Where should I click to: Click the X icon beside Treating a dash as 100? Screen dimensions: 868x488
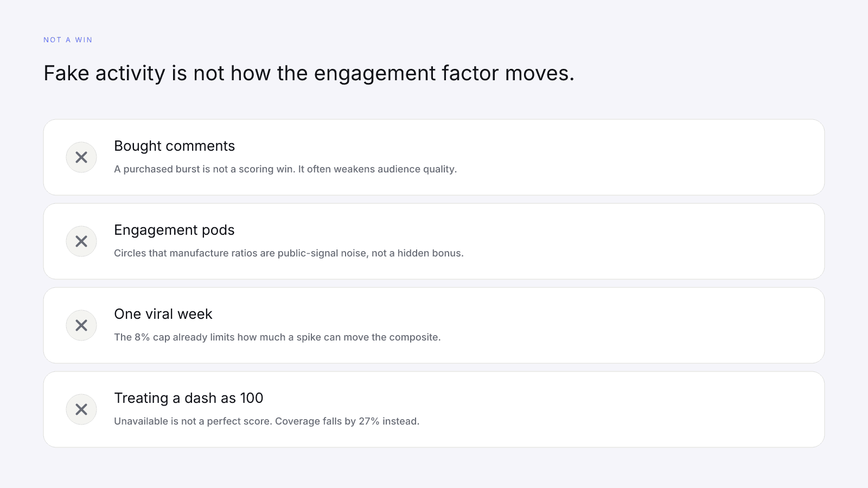[81, 409]
